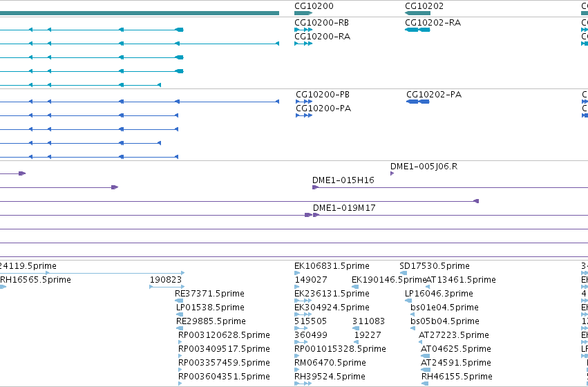This screenshot has height=387, width=588.
Task: Click the AT13461.5prime label
Action: click(461, 280)
